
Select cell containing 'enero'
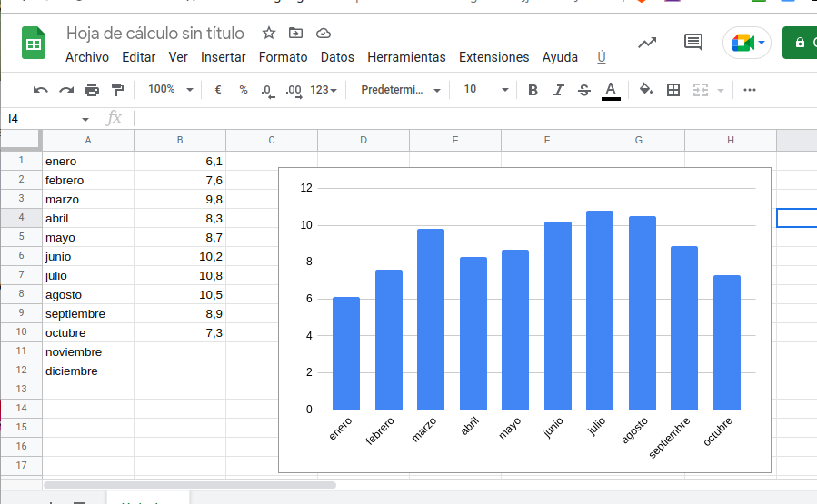tap(88, 161)
